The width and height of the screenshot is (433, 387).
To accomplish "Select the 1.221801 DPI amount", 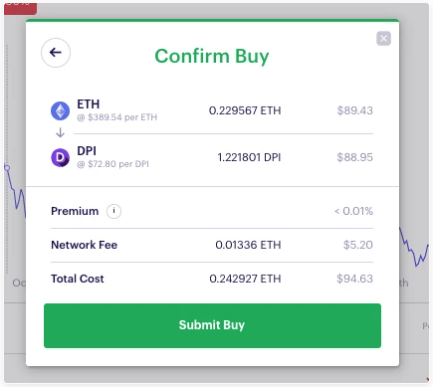I will point(249,157).
